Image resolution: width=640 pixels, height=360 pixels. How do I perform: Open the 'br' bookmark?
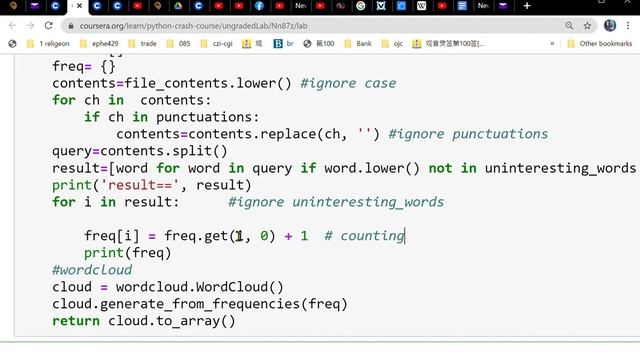pos(284,44)
